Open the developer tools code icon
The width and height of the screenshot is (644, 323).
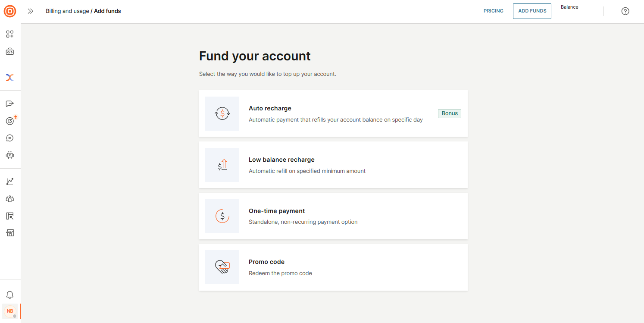click(x=10, y=52)
